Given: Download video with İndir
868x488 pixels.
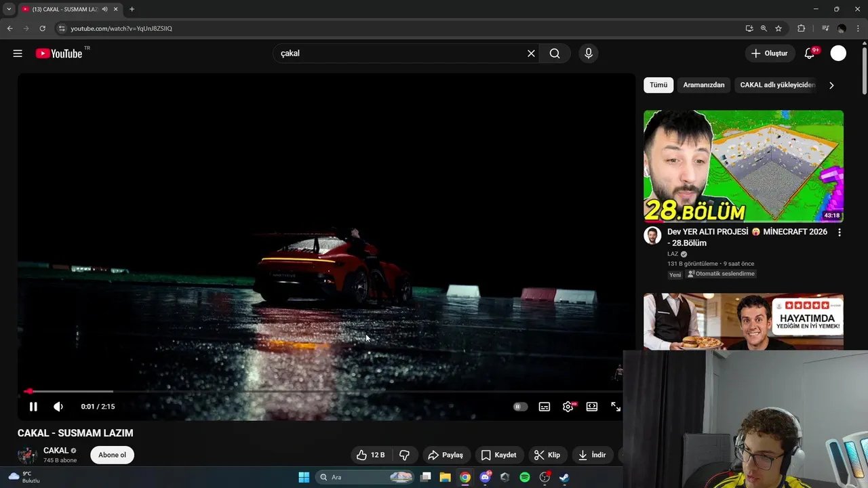Looking at the screenshot, I should click(x=592, y=455).
